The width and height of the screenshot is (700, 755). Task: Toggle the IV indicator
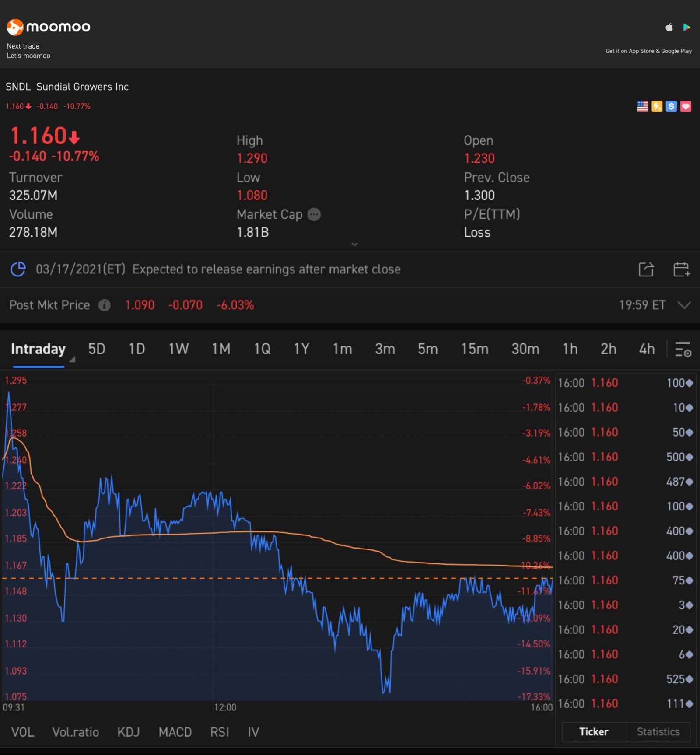click(x=253, y=732)
